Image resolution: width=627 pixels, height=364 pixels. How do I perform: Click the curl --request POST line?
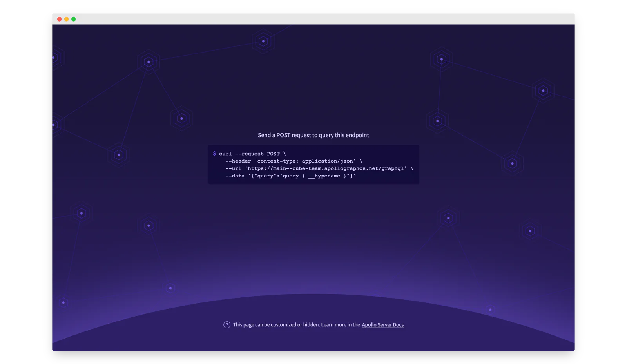[x=252, y=154]
